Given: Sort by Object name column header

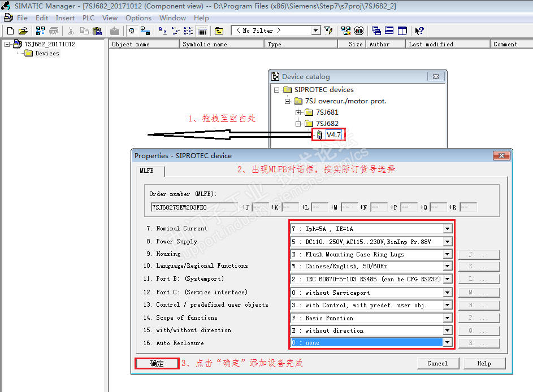Looking at the screenshot, I should [x=144, y=44].
